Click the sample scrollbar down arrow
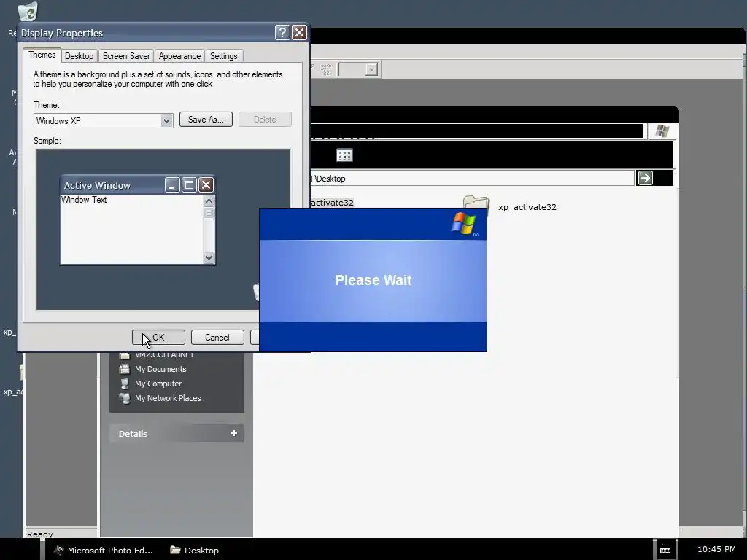 pos(209,257)
